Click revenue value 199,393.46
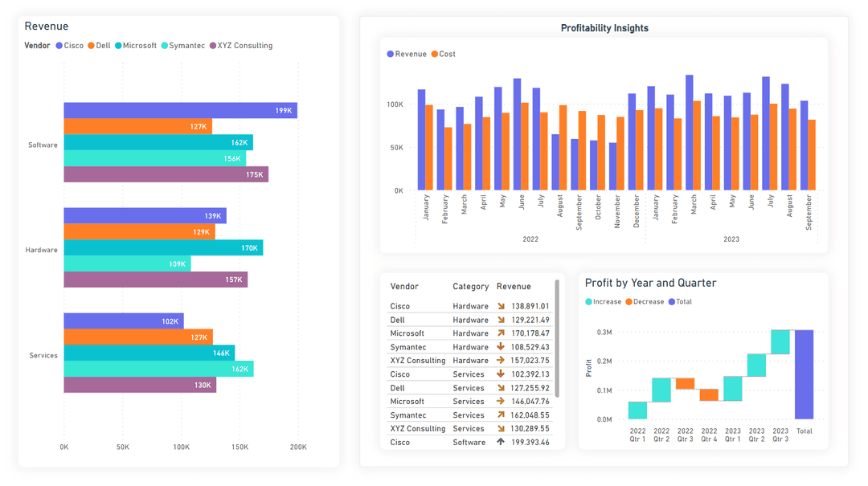The height and width of the screenshot is (486, 868). pos(530,443)
